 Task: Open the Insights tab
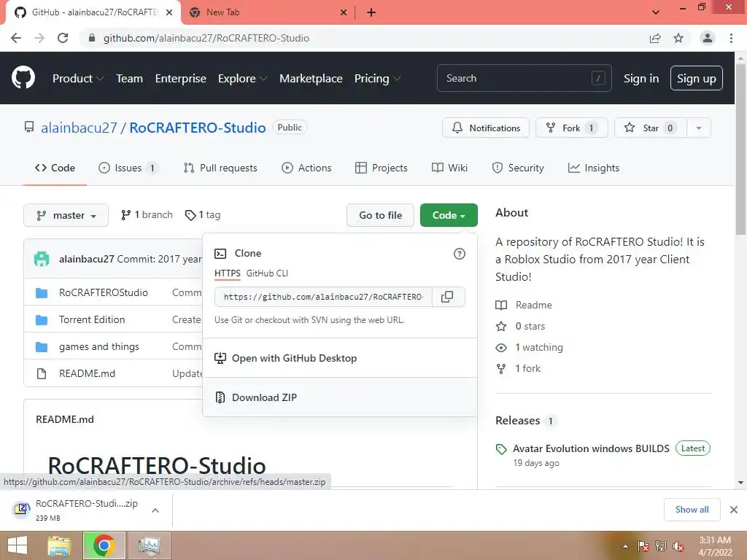tap(594, 168)
